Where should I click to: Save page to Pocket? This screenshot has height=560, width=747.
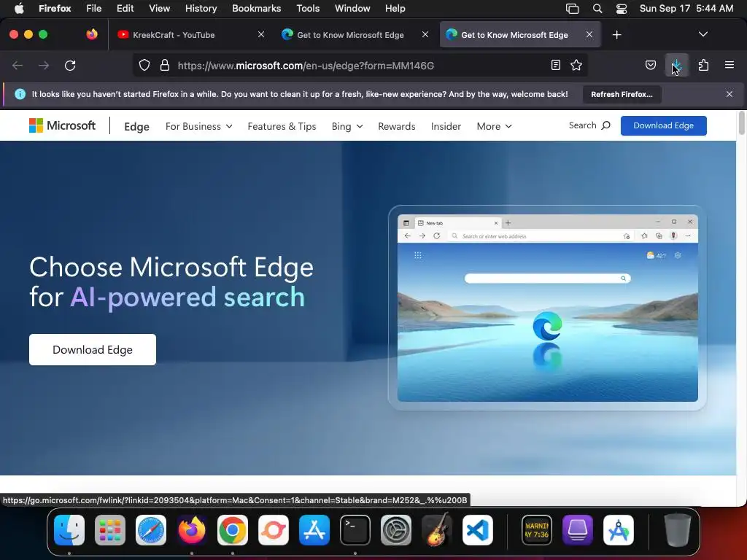tap(651, 65)
